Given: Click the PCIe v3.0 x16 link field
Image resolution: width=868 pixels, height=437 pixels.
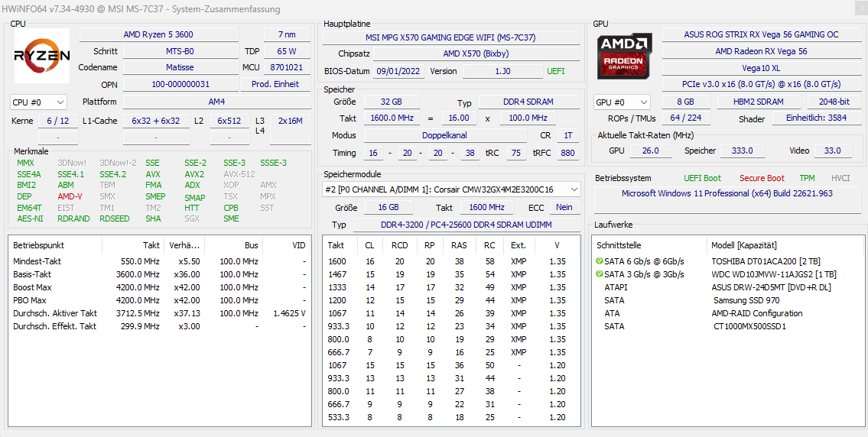Looking at the screenshot, I should pos(761,84).
